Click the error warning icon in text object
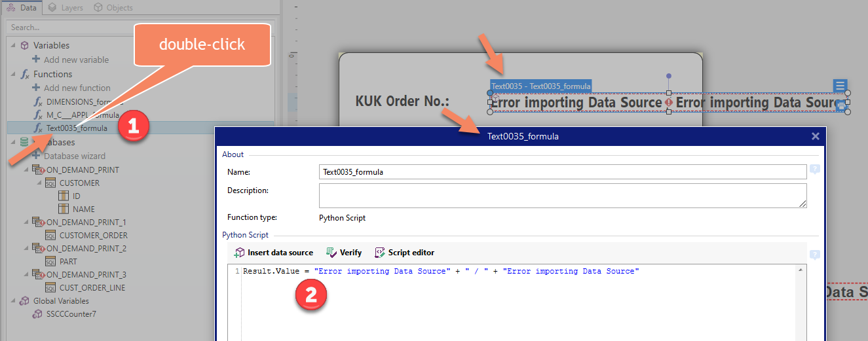Viewport: 868px width, 341px height. coord(668,103)
